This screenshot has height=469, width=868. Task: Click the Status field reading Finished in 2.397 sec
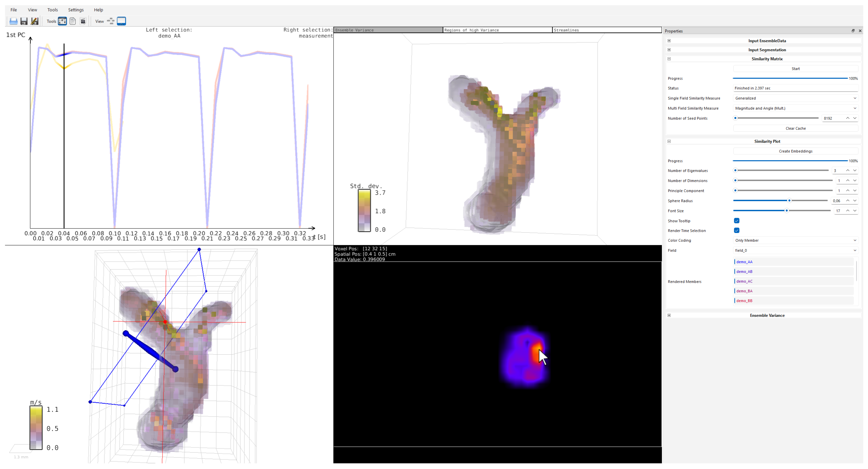coord(796,88)
